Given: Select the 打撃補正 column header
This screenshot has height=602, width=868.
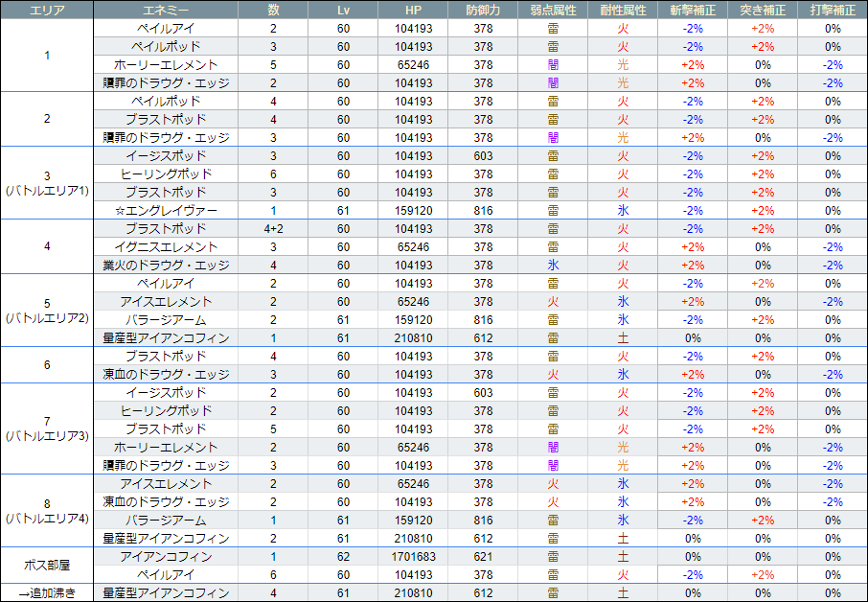Looking at the screenshot, I should (x=833, y=10).
